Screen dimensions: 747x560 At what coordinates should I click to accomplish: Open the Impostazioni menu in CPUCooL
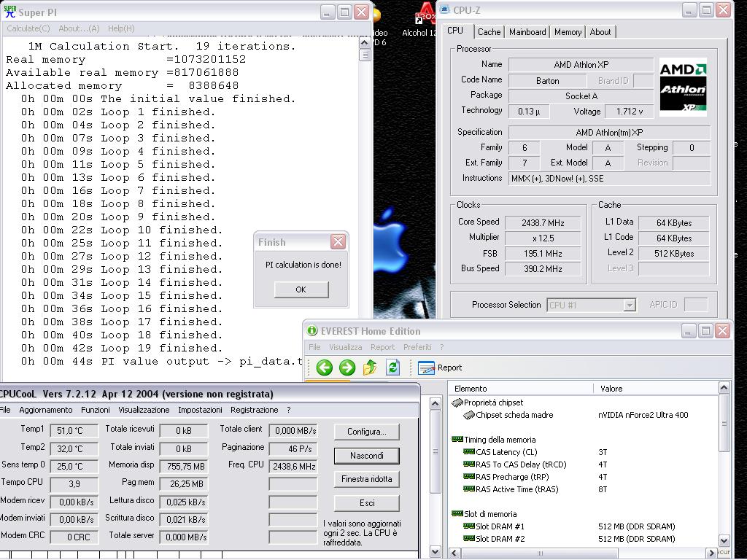(200, 410)
